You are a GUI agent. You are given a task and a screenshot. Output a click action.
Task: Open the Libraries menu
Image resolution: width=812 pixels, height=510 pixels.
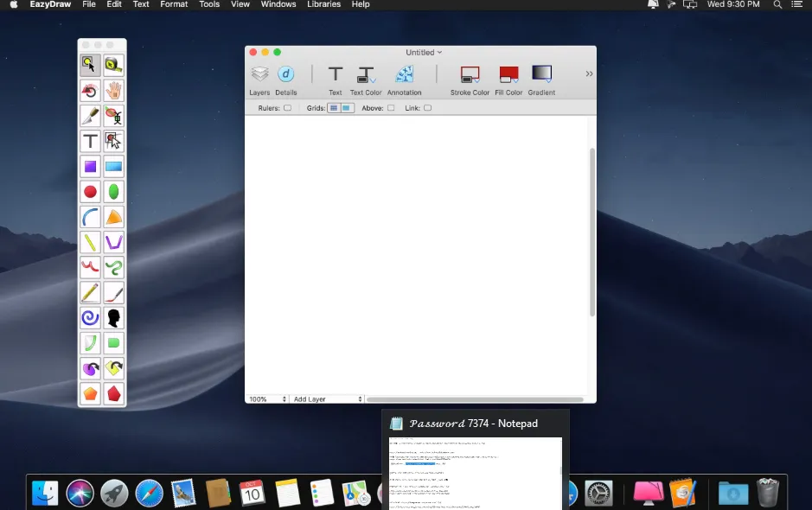323,4
